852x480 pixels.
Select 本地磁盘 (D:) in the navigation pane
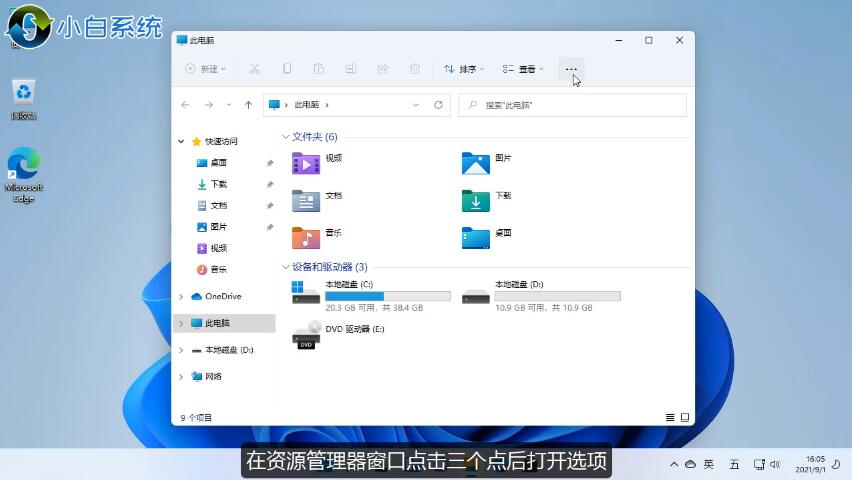[228, 350]
